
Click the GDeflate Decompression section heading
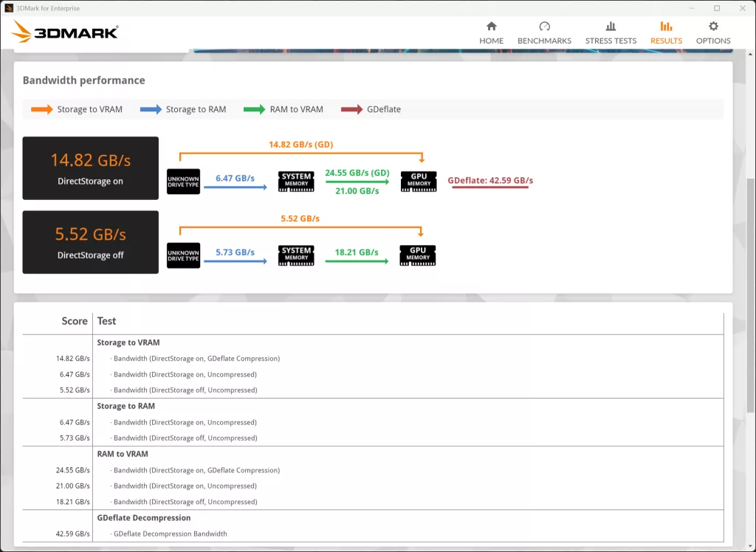tap(144, 518)
